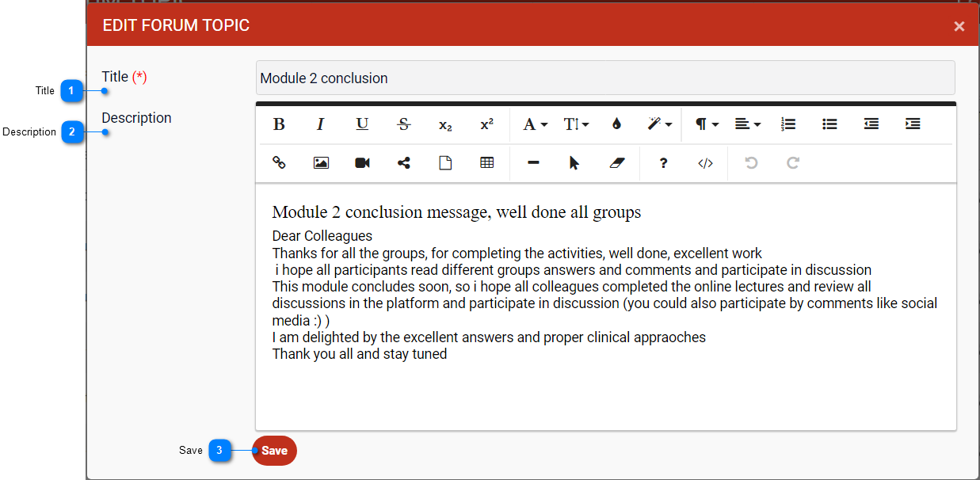980x480 pixels.
Task: Insert a link using chain icon
Action: coord(279,163)
